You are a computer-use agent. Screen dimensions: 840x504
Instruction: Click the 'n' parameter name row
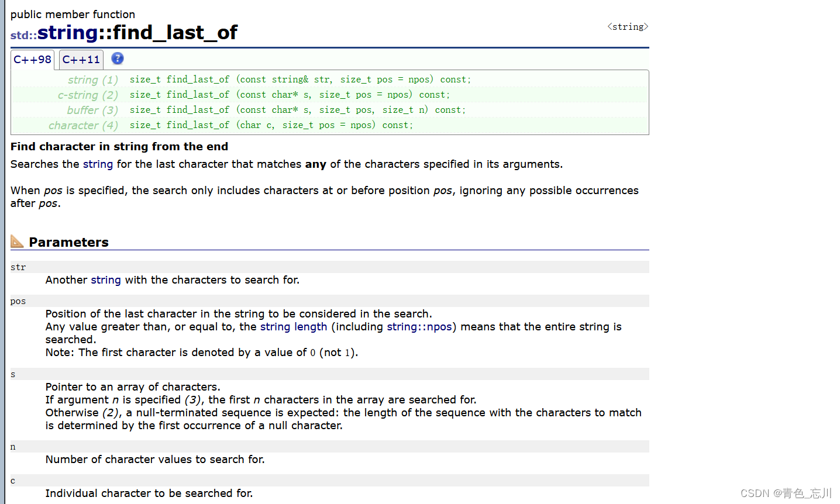point(330,447)
